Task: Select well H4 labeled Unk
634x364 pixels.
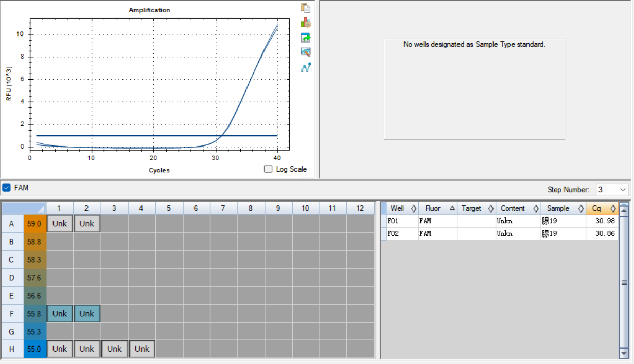Action: pos(142,349)
